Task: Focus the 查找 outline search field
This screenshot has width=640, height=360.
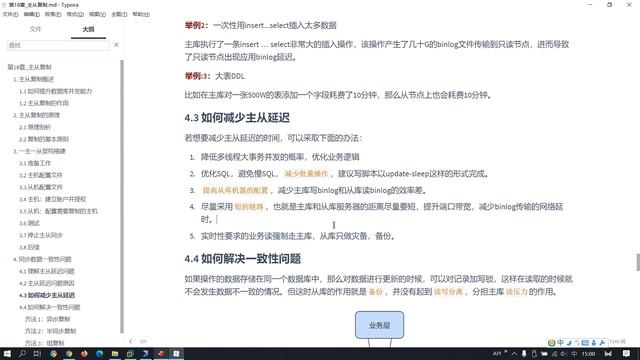Action: pyautogui.click(x=58, y=45)
